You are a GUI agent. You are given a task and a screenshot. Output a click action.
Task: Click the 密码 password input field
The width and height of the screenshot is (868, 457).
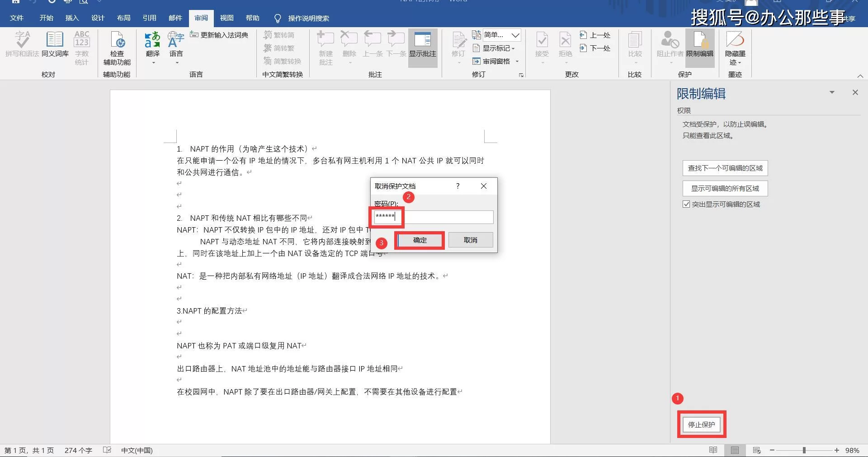tap(433, 217)
